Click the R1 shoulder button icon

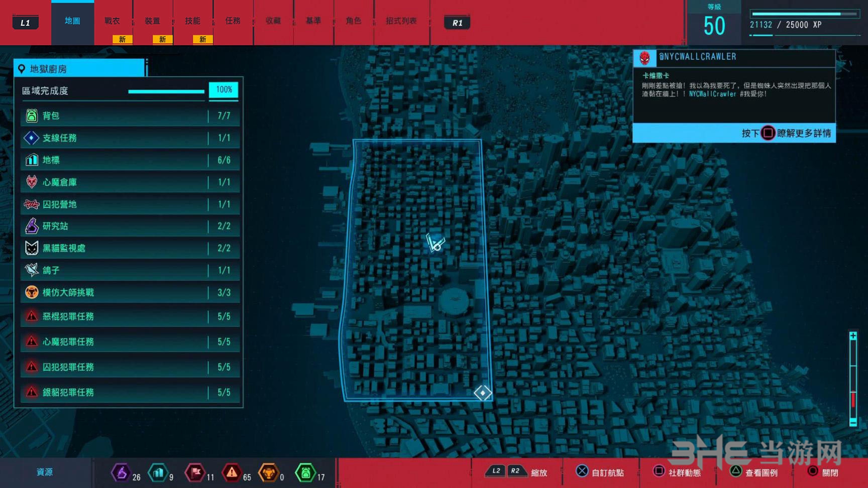[457, 23]
